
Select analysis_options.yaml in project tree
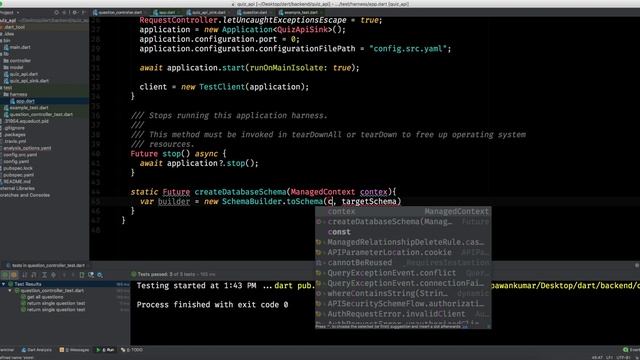click(x=27, y=148)
